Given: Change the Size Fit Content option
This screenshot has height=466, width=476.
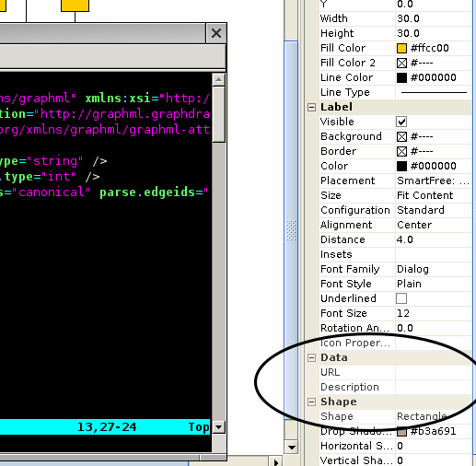Looking at the screenshot, I should pos(434,195).
